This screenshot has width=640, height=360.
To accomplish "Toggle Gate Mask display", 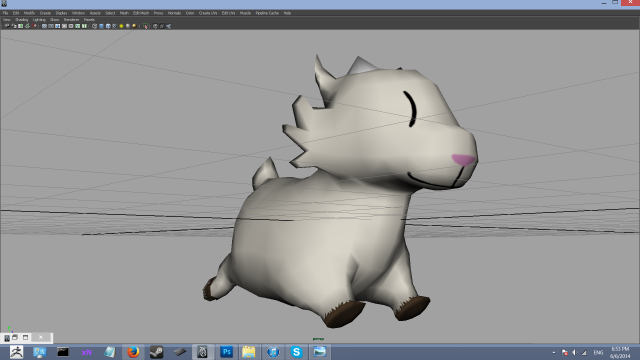I will (x=64, y=26).
